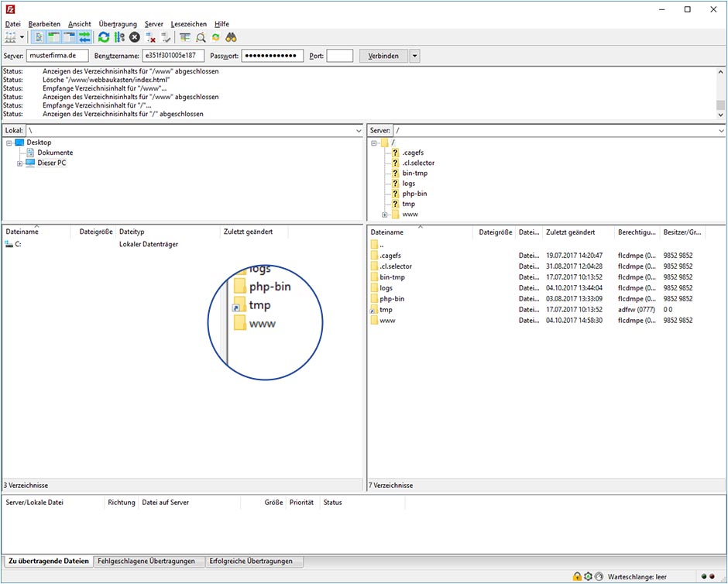Open directory listing filters dialog
The image size is (728, 584).
point(185,38)
